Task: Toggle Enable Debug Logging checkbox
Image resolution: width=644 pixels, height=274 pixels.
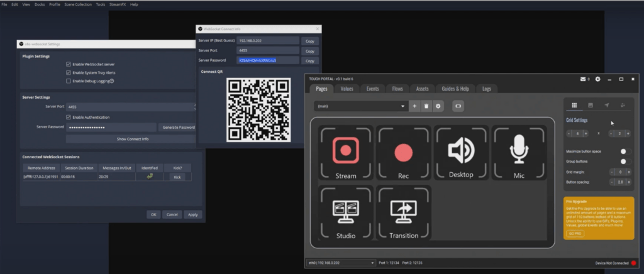Action: pos(68,81)
